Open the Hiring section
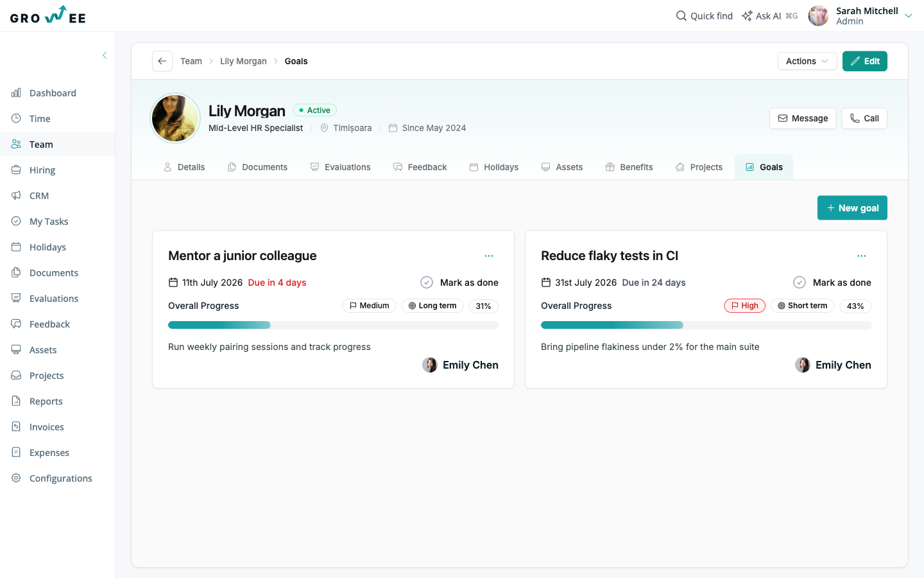Screen dimensions: 924x578 (42, 170)
